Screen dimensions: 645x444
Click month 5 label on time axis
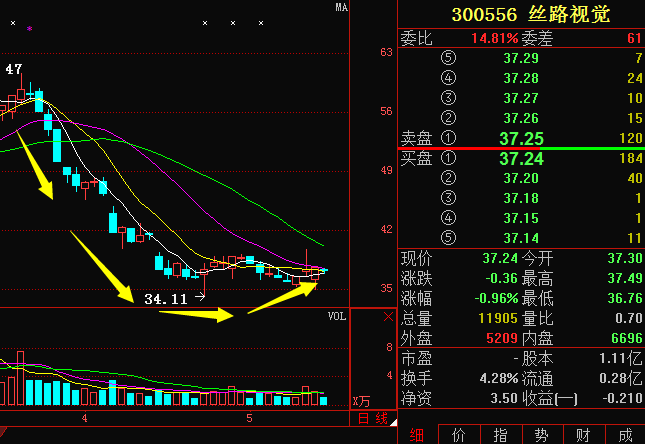tap(249, 418)
